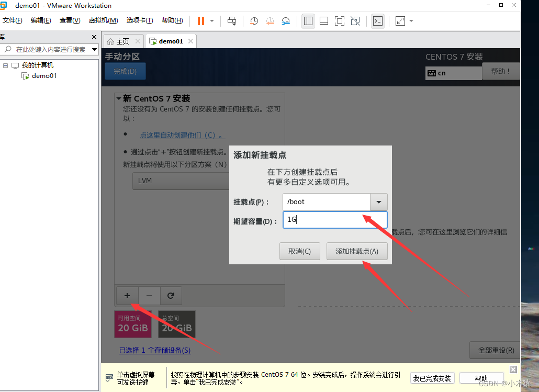Viewport: 539px width, 392px height.
Task: Open the 查看(V) menu
Action: point(70,20)
